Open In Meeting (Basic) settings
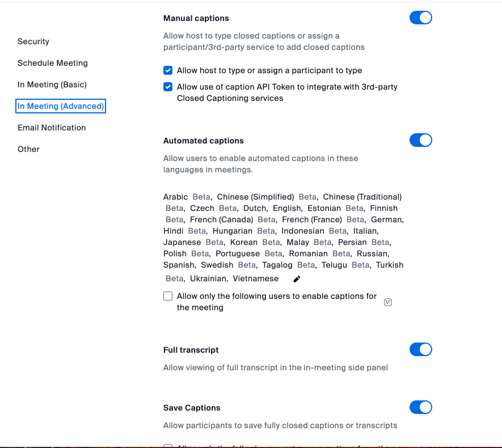Viewport: 502px width, 448px height. 51,84
